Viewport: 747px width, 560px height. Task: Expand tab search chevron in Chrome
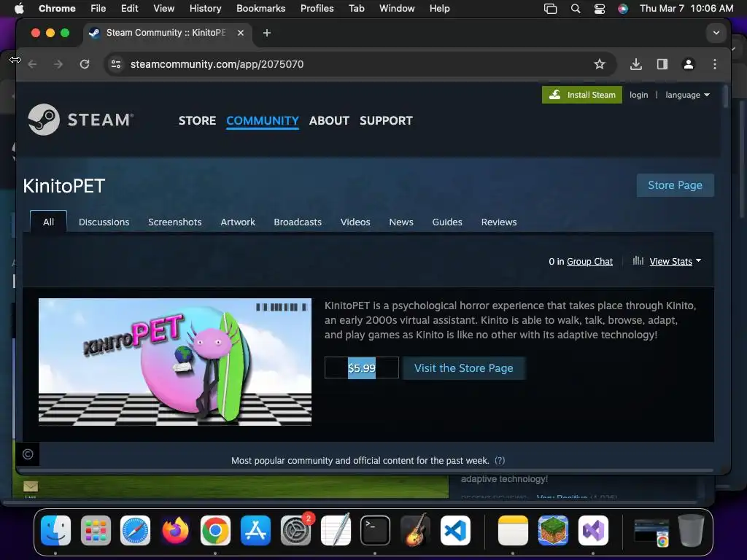[716, 33]
